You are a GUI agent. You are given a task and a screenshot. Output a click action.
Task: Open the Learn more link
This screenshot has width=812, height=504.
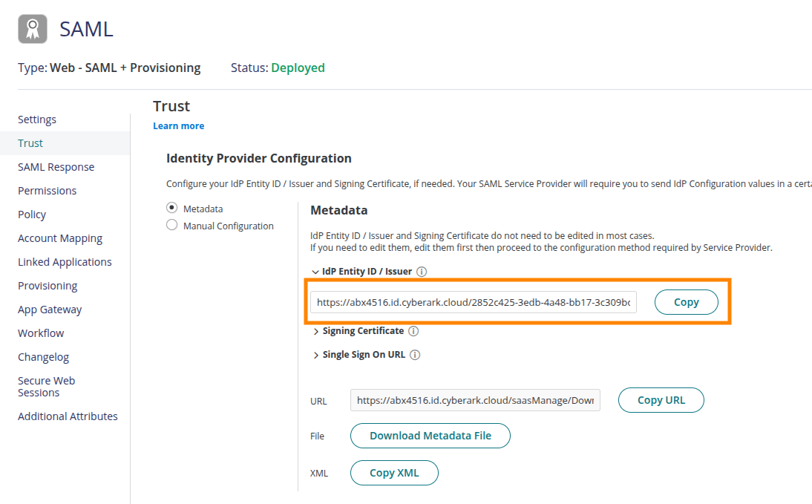click(x=178, y=126)
